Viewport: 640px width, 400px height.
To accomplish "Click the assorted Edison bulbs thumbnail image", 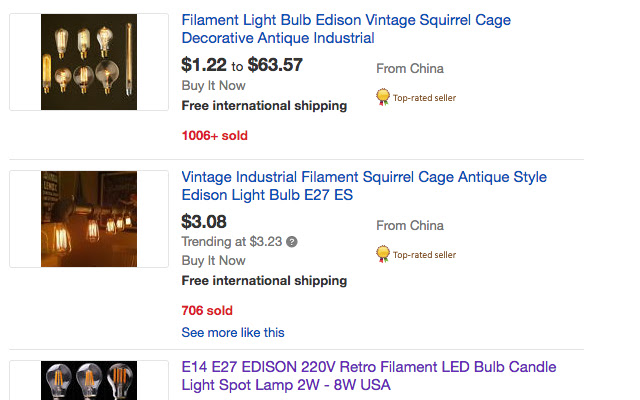I will point(89,62).
